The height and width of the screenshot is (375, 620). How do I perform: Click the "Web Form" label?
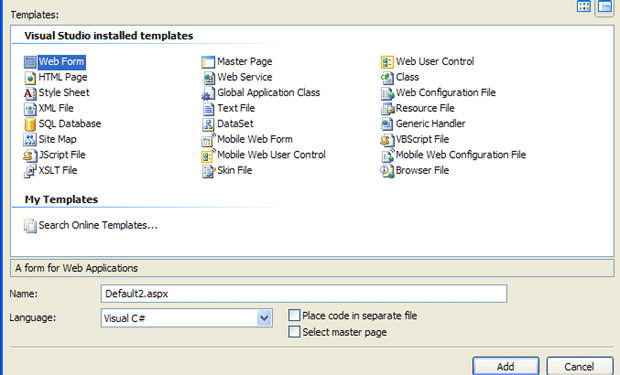[61, 62]
